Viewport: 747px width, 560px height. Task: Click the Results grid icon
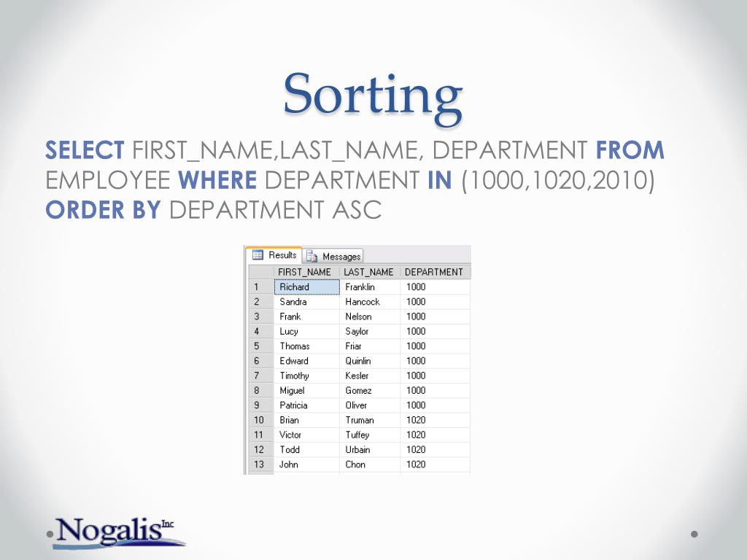pyautogui.click(x=258, y=254)
